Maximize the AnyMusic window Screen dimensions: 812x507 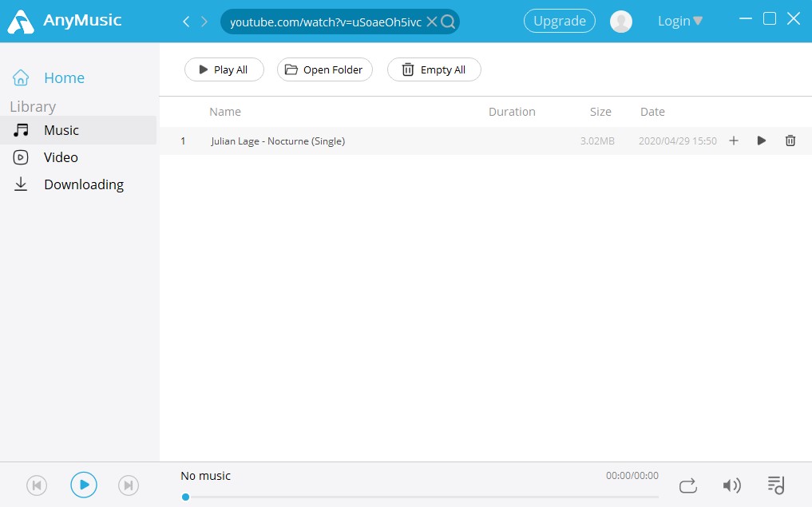pos(770,18)
